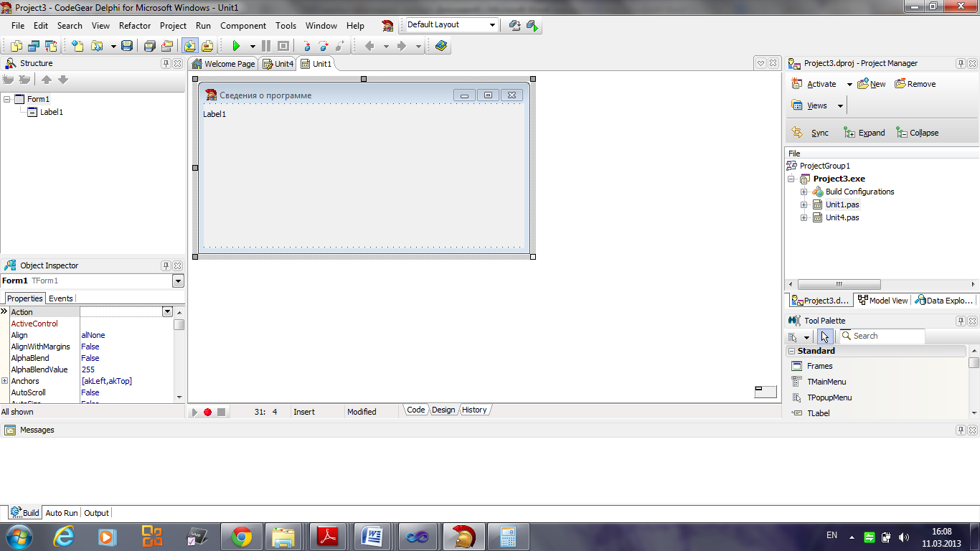980x551 pixels.
Task: Open Help contents book icon
Action: (441, 46)
